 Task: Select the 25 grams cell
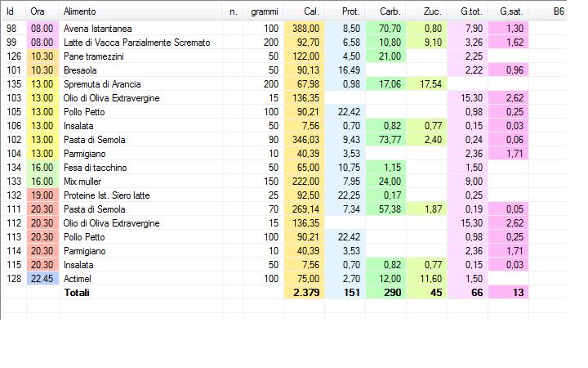click(x=263, y=195)
